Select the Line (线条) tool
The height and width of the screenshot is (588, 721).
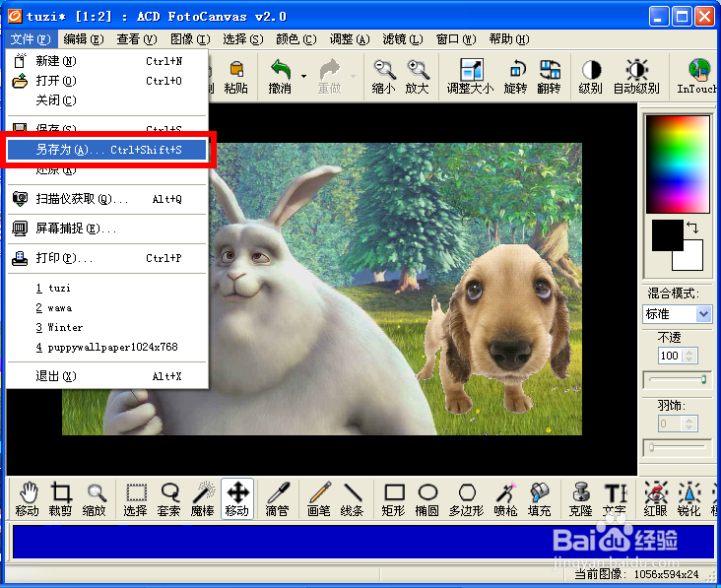353,499
